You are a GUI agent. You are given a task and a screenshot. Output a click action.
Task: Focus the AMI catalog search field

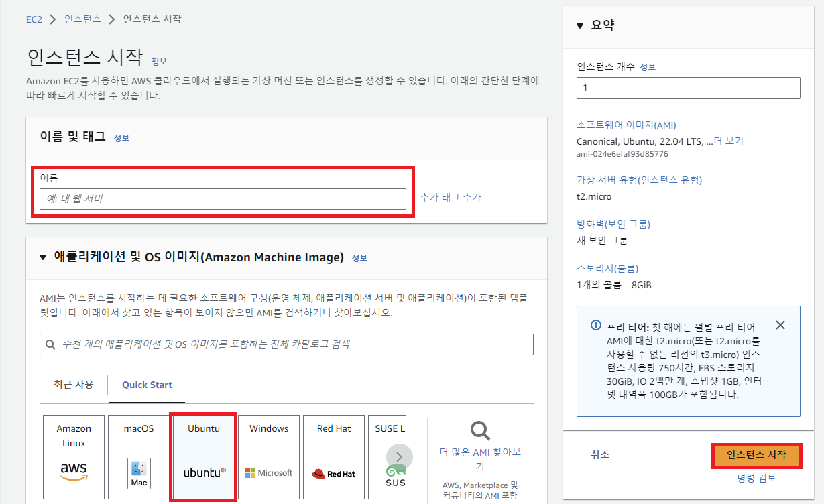[x=286, y=344]
